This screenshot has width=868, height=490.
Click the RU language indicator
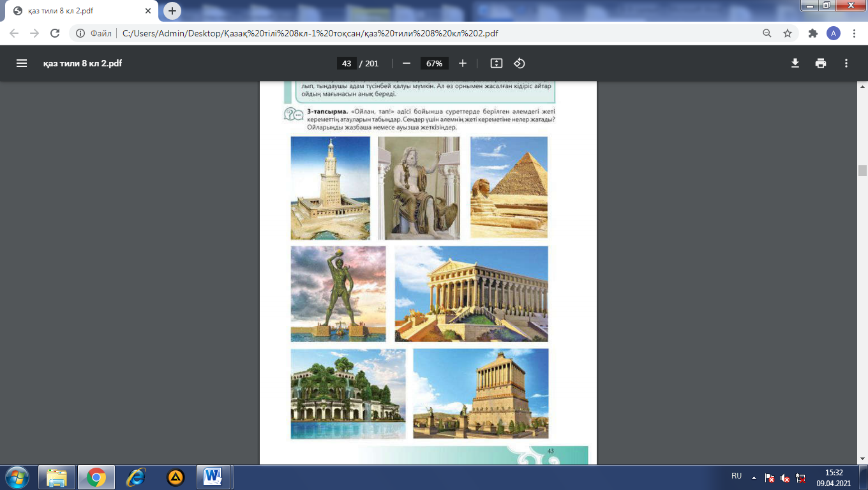coord(737,476)
